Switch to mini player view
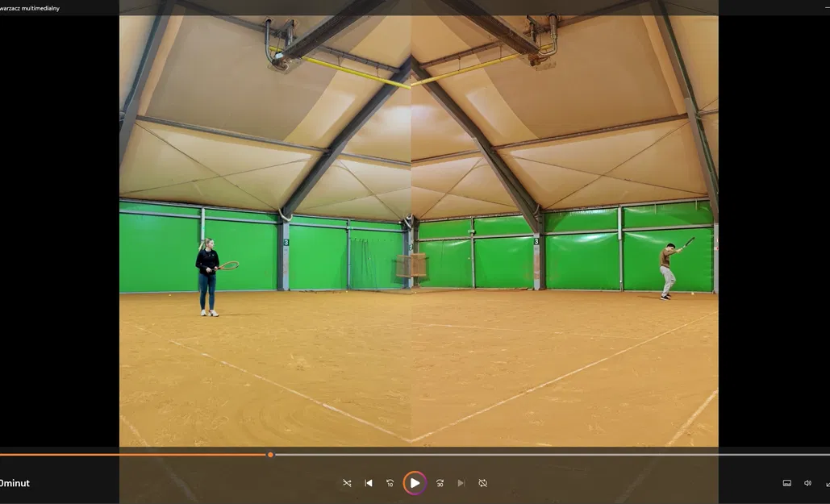The height and width of the screenshot is (504, 830). click(827, 482)
